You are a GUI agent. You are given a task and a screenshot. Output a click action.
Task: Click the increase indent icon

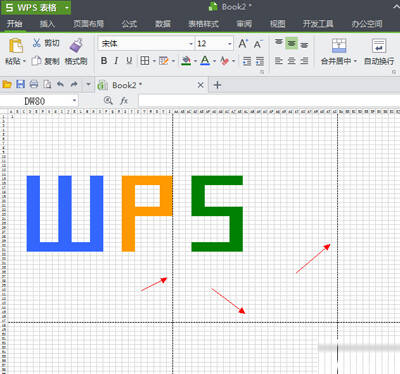click(x=260, y=61)
